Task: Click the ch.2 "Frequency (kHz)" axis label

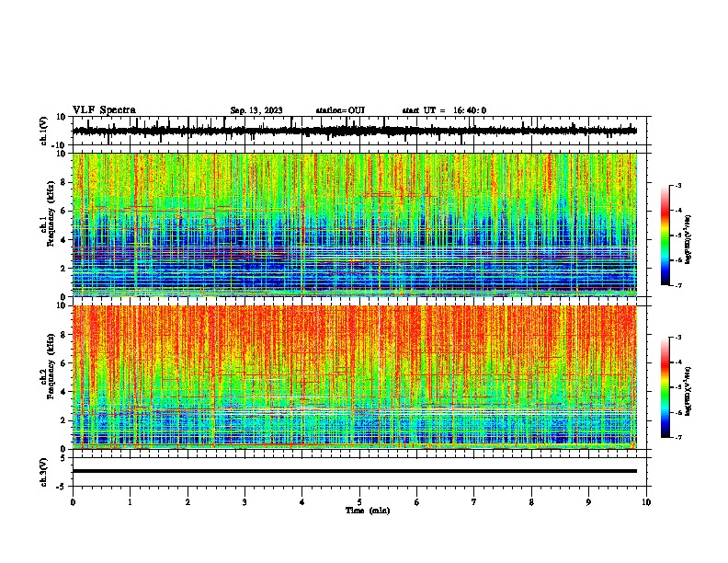Action: (51, 366)
